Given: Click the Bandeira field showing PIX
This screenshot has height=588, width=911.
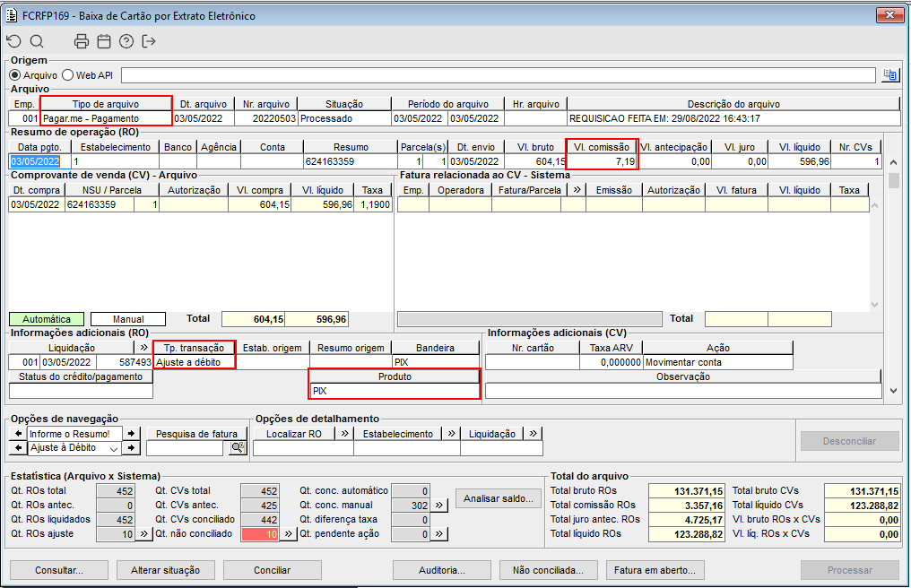Looking at the screenshot, I should click(x=436, y=362).
